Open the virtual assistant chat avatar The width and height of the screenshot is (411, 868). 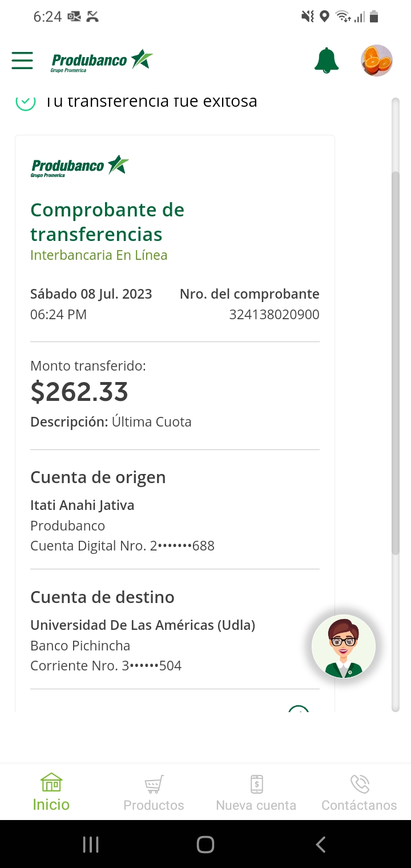coord(344,646)
